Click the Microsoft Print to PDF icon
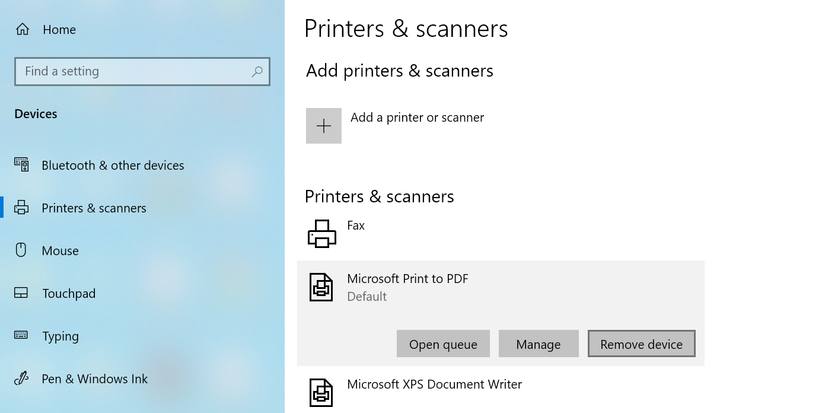The height and width of the screenshot is (413, 825). pos(321,287)
